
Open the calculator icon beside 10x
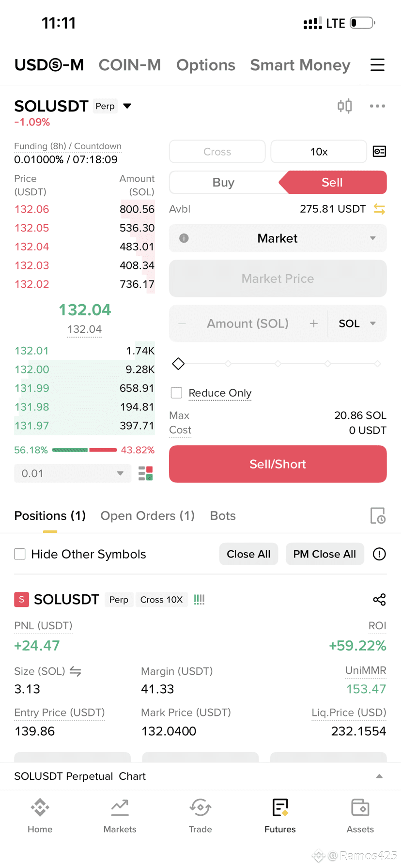coord(379,152)
